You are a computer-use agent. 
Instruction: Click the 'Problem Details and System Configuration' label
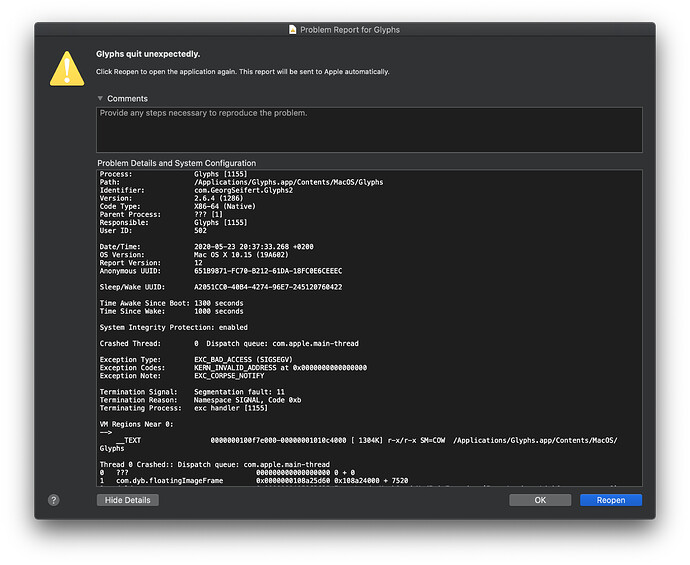(176, 163)
